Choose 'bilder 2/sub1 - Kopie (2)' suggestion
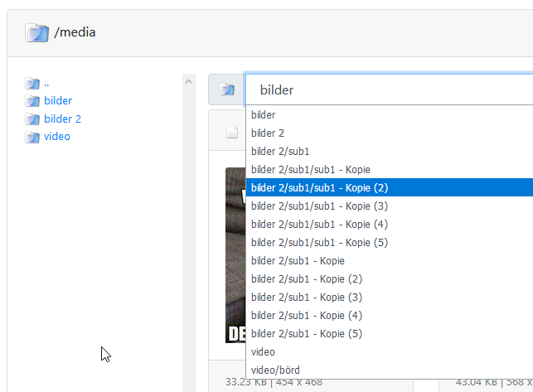 click(x=390, y=278)
